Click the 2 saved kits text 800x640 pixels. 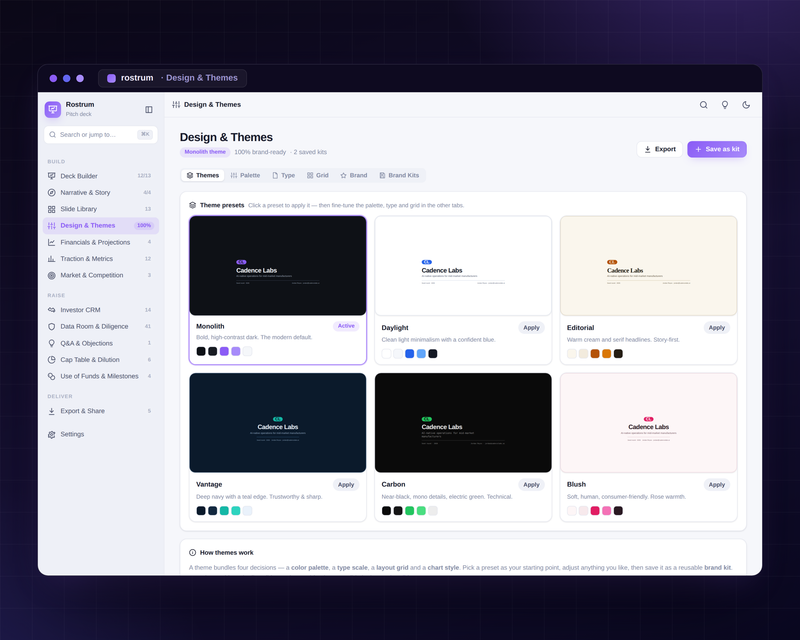[x=310, y=152]
